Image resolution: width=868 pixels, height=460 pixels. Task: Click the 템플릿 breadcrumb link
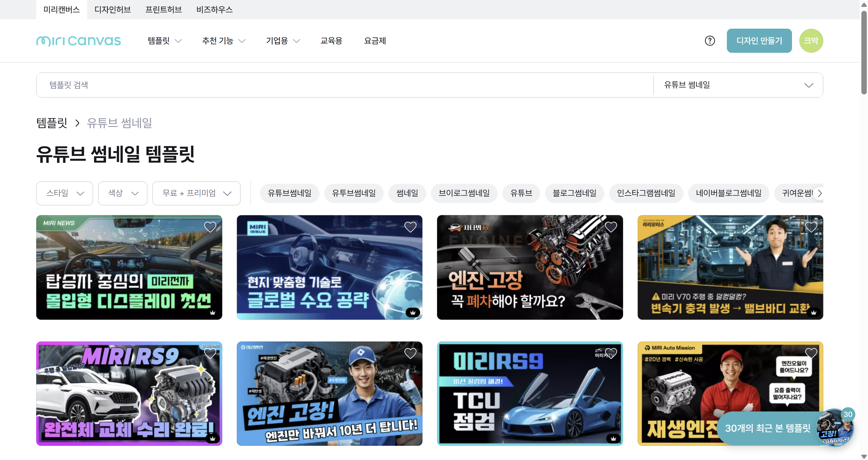(52, 123)
